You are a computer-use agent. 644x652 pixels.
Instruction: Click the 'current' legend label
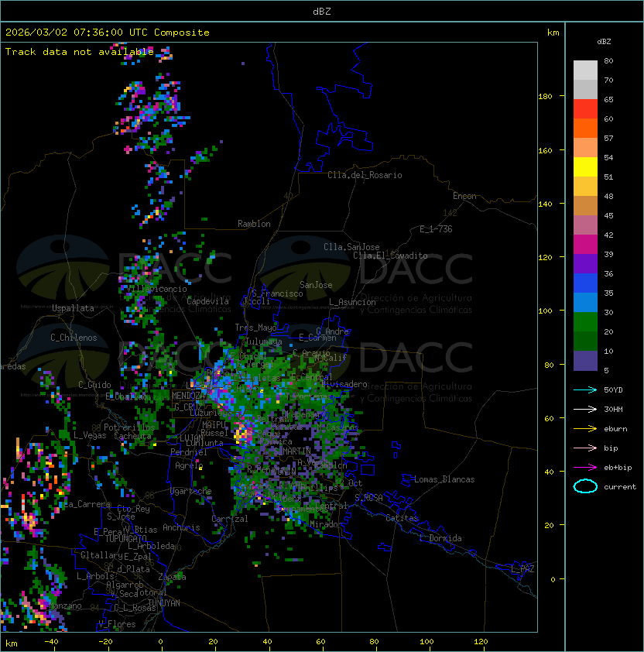620,487
